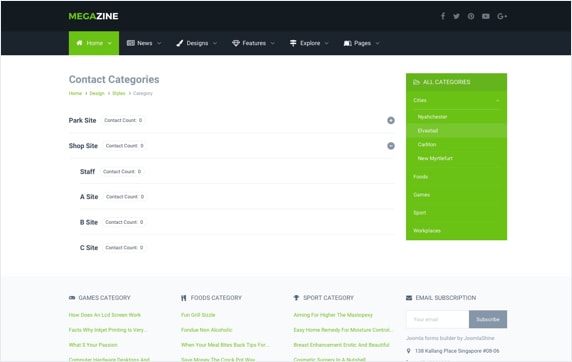Open the Pages menu
572x362 pixels.
click(x=362, y=43)
